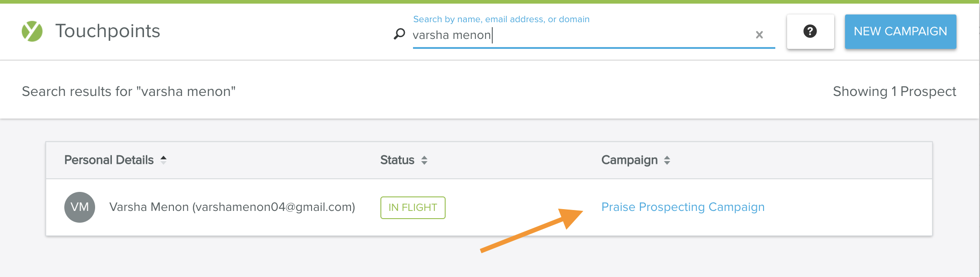
Task: Click the magnifying glass search icon
Action: tap(399, 34)
